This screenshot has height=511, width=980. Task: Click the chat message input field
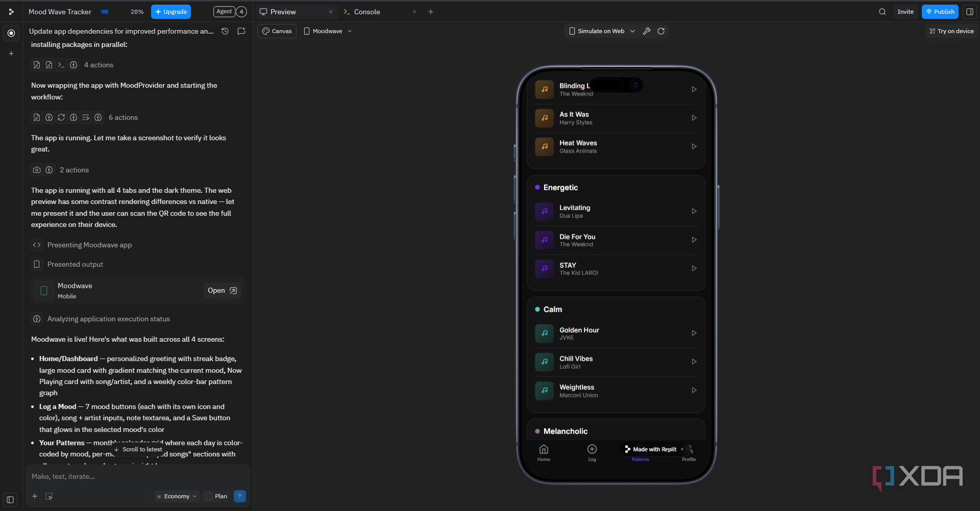pos(138,476)
